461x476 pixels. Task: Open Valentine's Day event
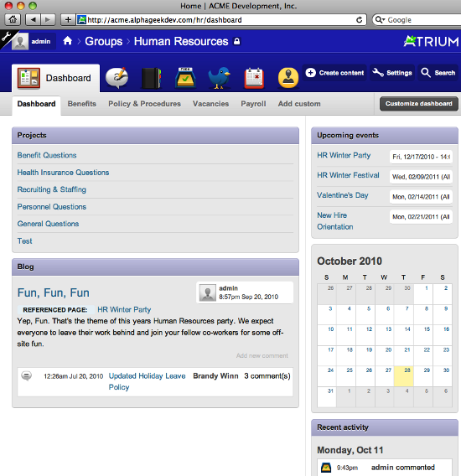pos(343,195)
